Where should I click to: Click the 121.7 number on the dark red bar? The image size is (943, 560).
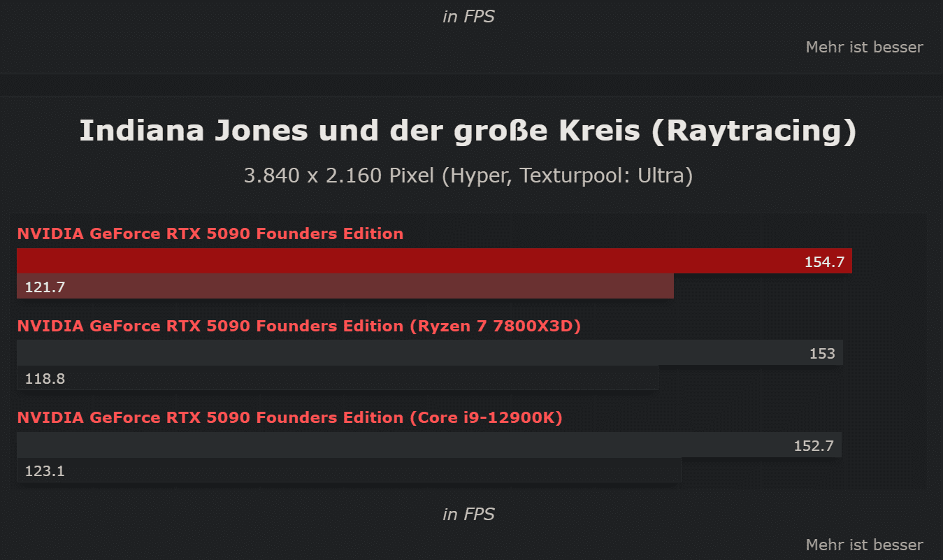[45, 287]
